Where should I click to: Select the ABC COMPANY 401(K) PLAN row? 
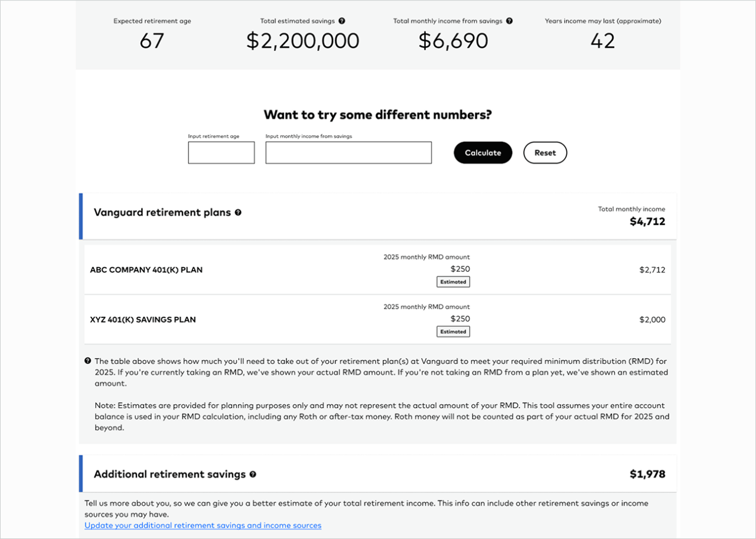coord(146,269)
